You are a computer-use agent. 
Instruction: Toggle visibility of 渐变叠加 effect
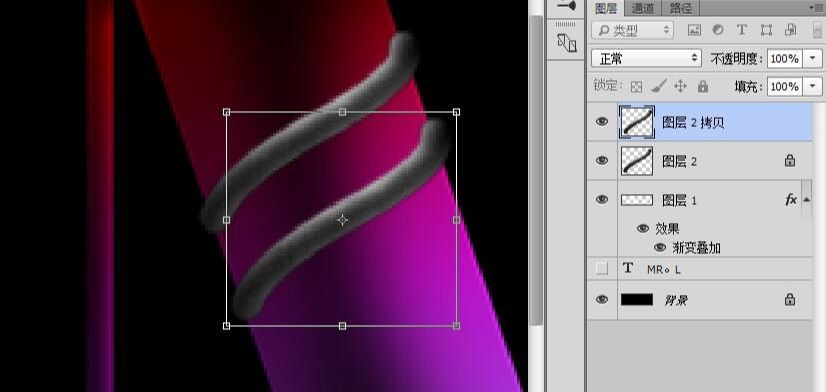(x=660, y=248)
